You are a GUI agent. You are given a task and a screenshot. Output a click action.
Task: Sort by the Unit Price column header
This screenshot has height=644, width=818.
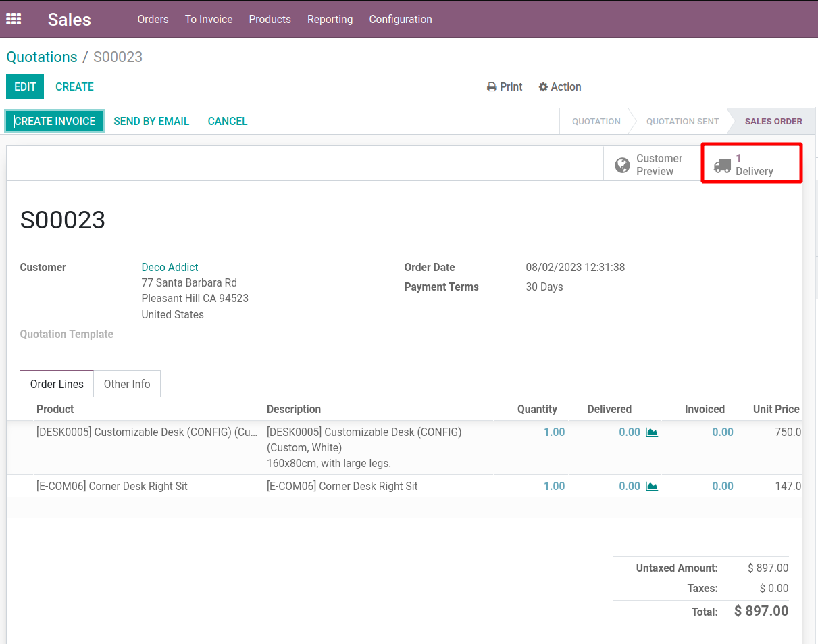click(x=776, y=409)
